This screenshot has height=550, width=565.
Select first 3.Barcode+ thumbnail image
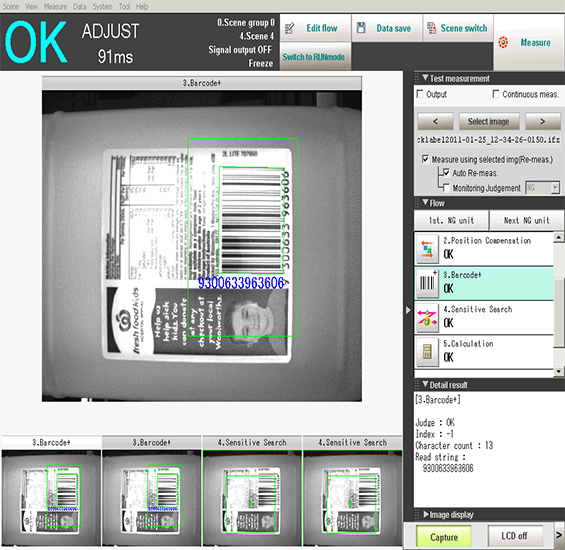coord(51,498)
